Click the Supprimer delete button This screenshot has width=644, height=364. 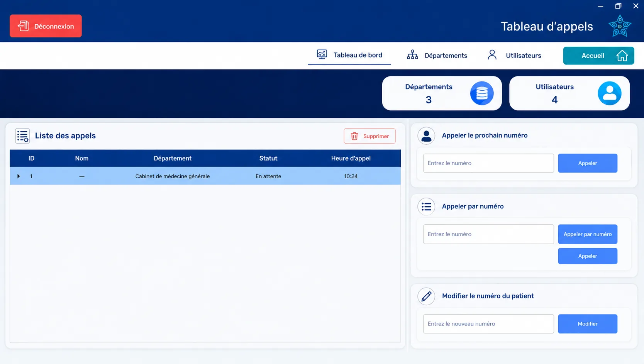click(369, 136)
